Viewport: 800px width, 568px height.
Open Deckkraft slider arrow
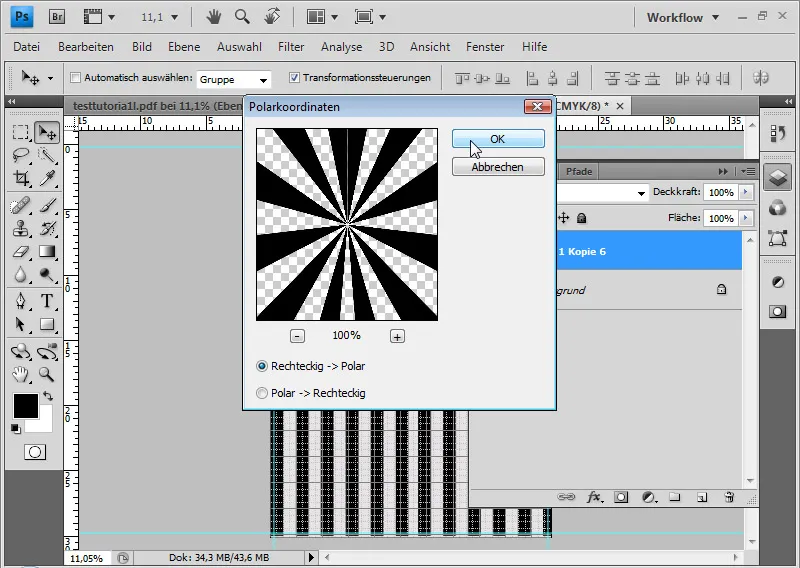(x=746, y=192)
